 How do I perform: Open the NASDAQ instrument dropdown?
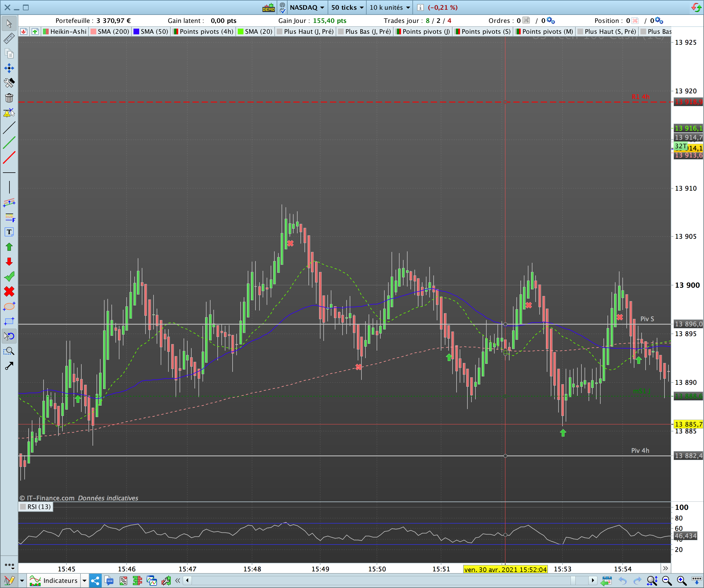[307, 7]
